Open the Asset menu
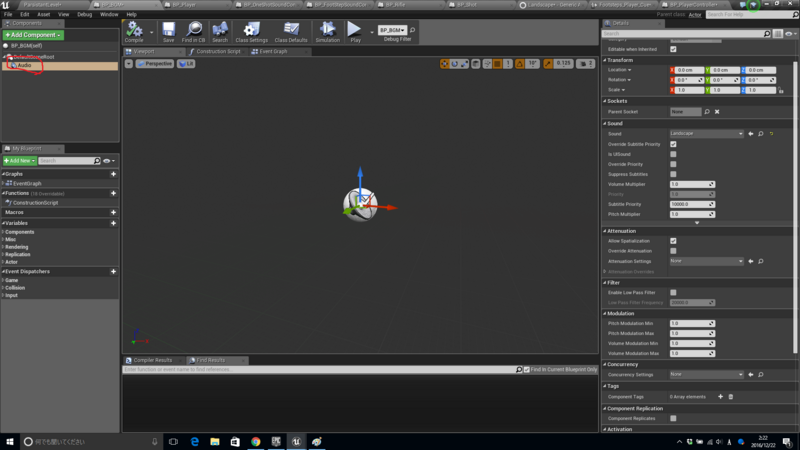This screenshot has height=450, width=800. 43,14
